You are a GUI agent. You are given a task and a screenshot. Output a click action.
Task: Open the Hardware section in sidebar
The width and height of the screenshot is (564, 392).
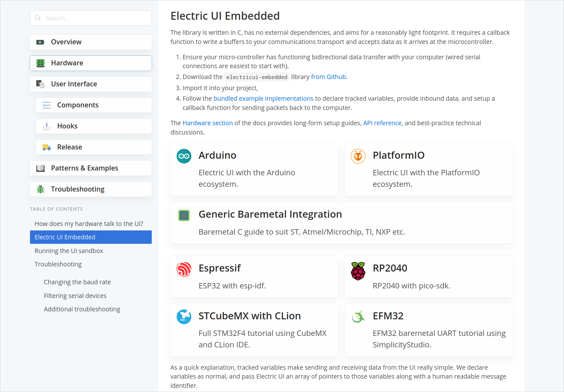click(91, 63)
